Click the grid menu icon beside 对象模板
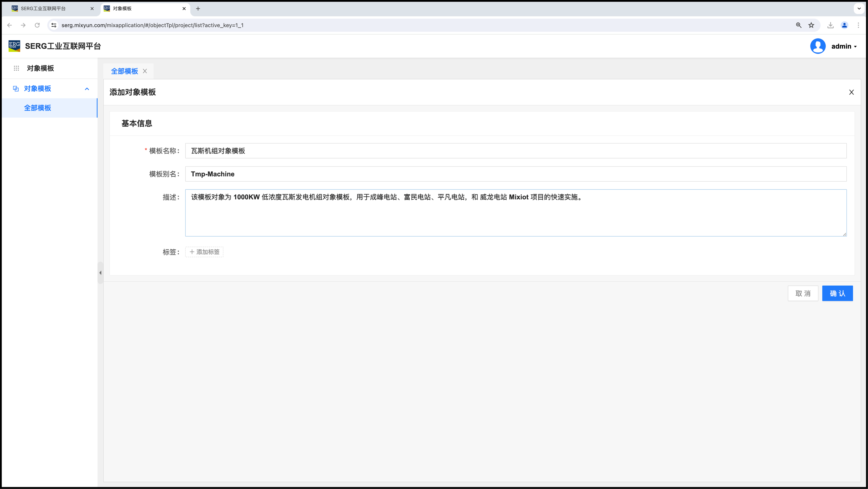868x489 pixels. (16, 68)
